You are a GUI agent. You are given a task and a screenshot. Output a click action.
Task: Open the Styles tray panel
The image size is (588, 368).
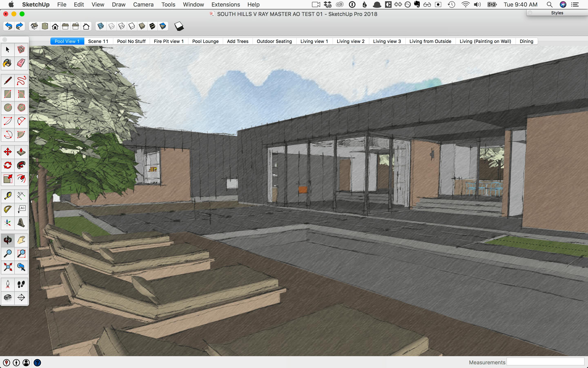tap(557, 13)
